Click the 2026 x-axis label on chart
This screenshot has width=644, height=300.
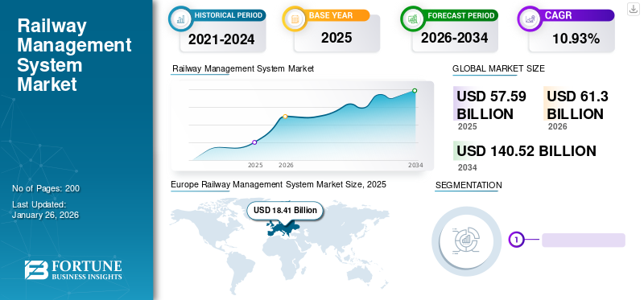[286, 165]
